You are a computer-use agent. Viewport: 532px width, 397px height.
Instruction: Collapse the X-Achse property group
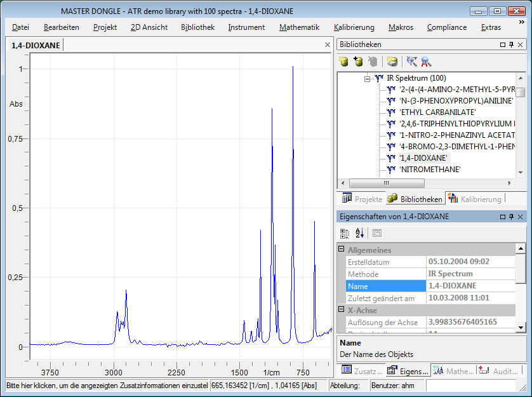[x=342, y=311]
